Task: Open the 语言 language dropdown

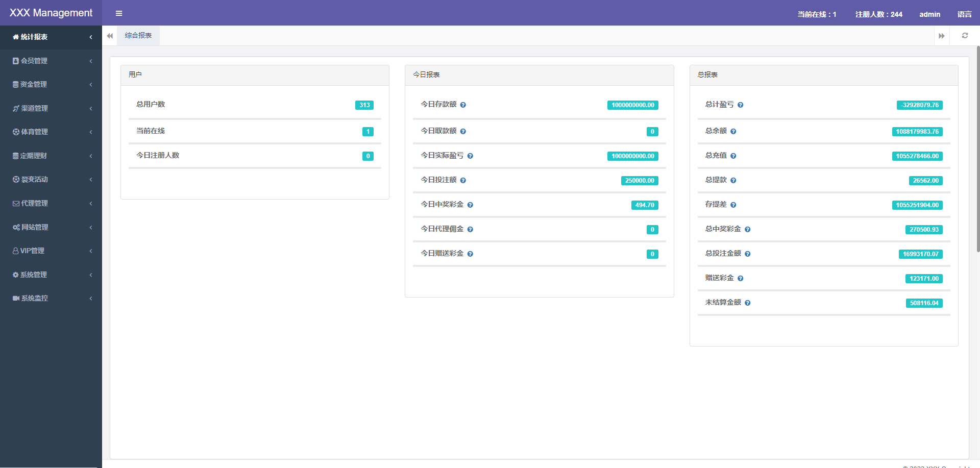Action: click(964, 14)
